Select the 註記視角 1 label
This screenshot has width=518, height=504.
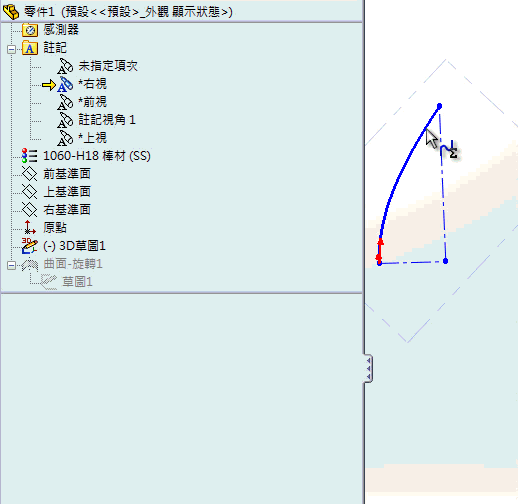click(107, 120)
